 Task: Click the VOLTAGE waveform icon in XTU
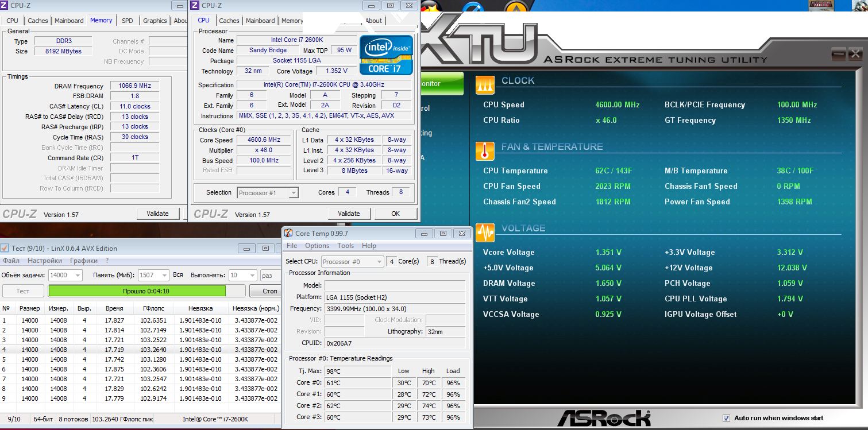pos(485,232)
